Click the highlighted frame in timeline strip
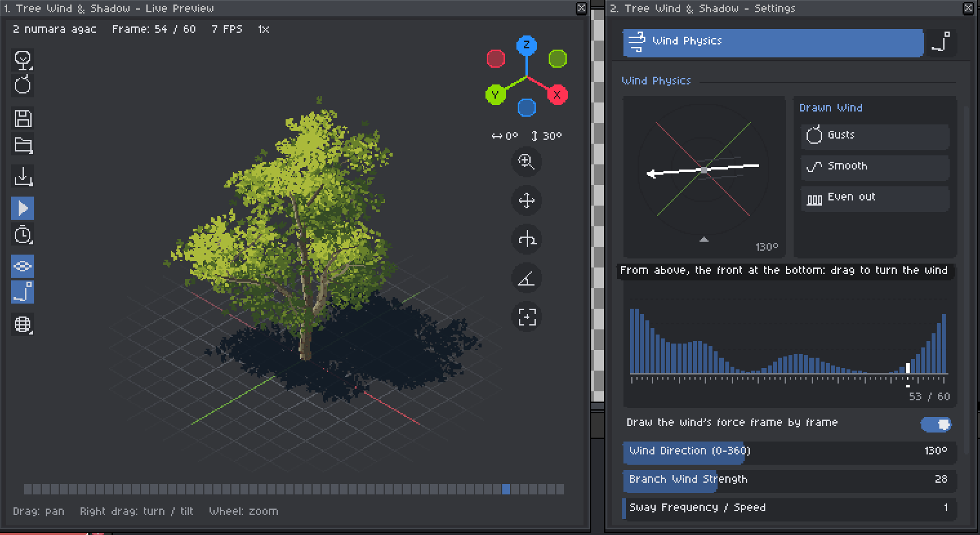The image size is (980, 535). point(506,489)
